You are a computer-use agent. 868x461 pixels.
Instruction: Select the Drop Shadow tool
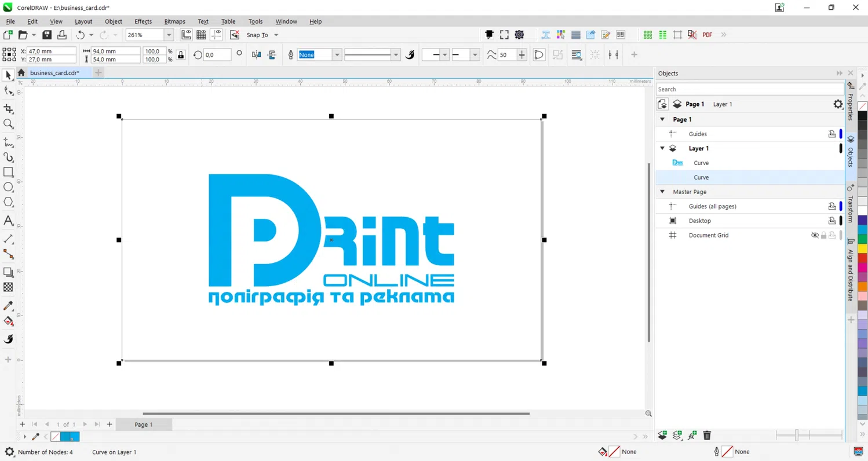[8, 272]
